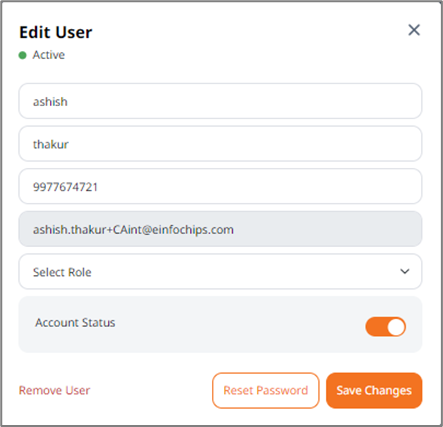Click the green Active status dot

pyautogui.click(x=22, y=55)
